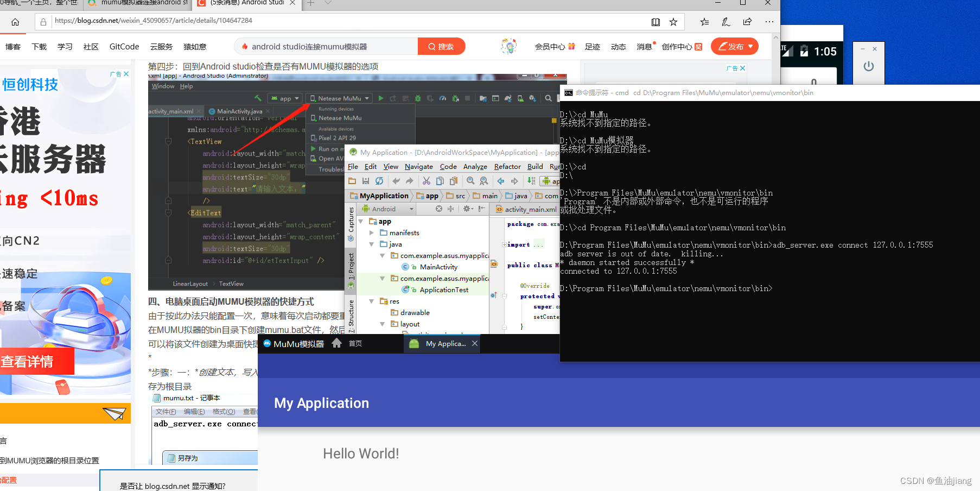Collapse the layout folder node
The height and width of the screenshot is (491, 980).
pyautogui.click(x=383, y=324)
